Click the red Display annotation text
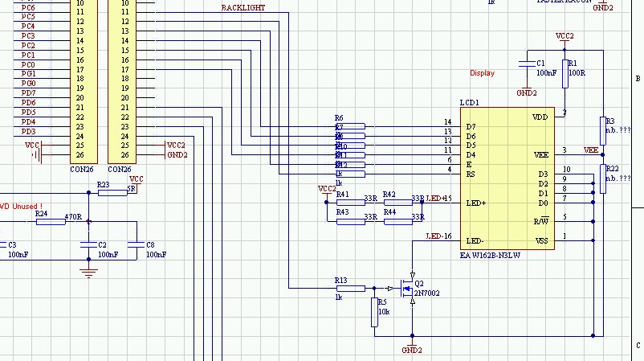Image resolution: width=644 pixels, height=361 pixels. point(482,73)
